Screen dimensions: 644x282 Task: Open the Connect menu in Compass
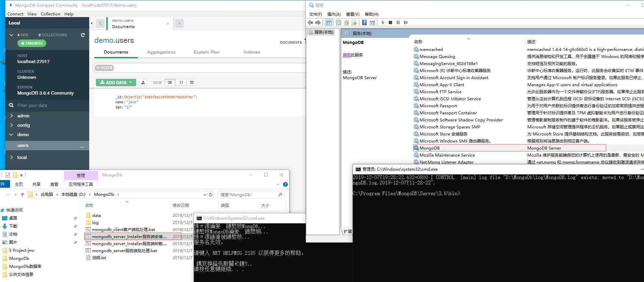15,14
